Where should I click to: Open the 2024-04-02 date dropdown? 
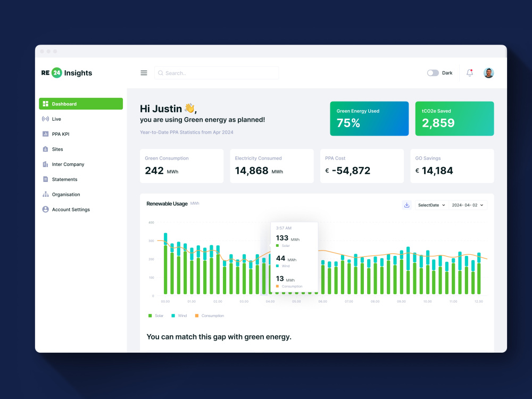468,205
